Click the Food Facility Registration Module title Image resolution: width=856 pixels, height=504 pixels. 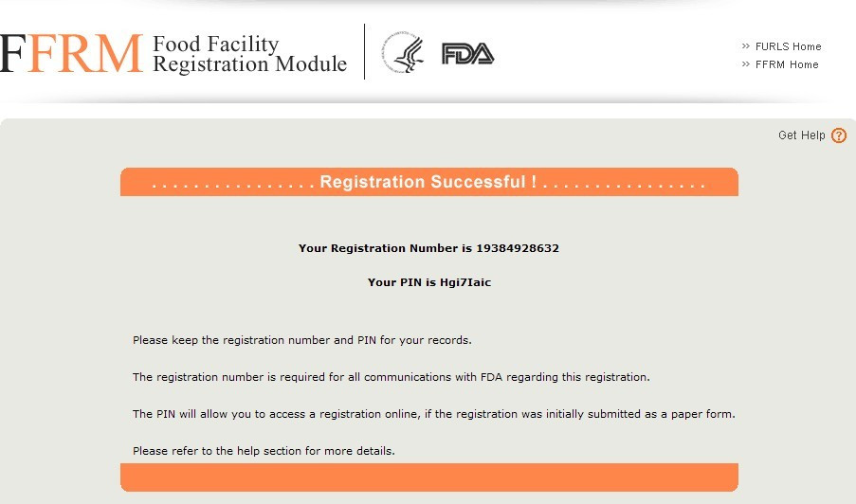(249, 54)
